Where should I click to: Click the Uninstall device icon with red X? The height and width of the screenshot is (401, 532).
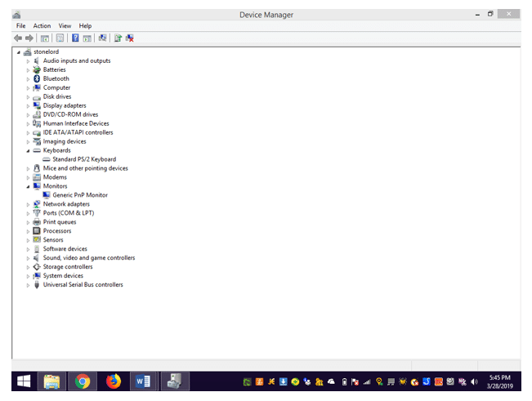point(130,38)
